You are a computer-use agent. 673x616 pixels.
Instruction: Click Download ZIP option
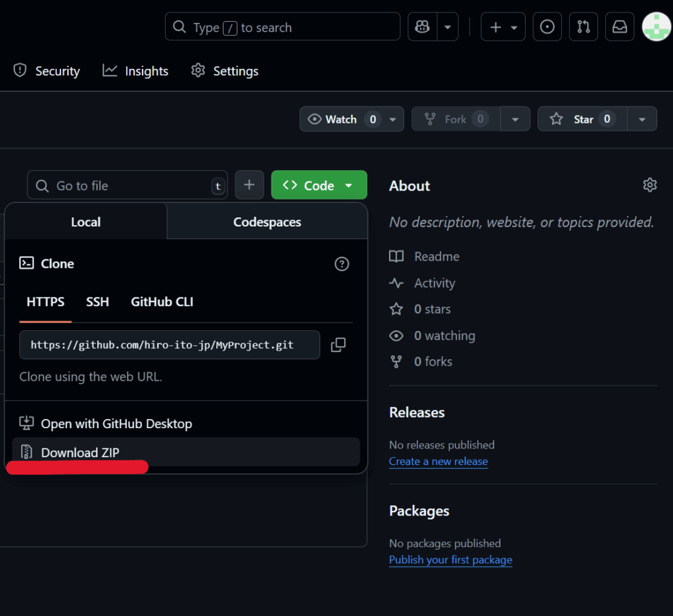(80, 452)
